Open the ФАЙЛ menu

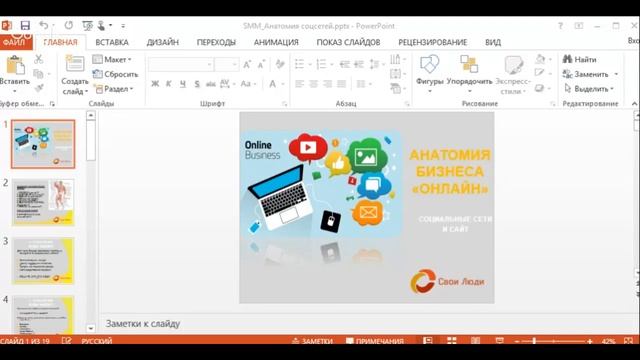click(15, 42)
